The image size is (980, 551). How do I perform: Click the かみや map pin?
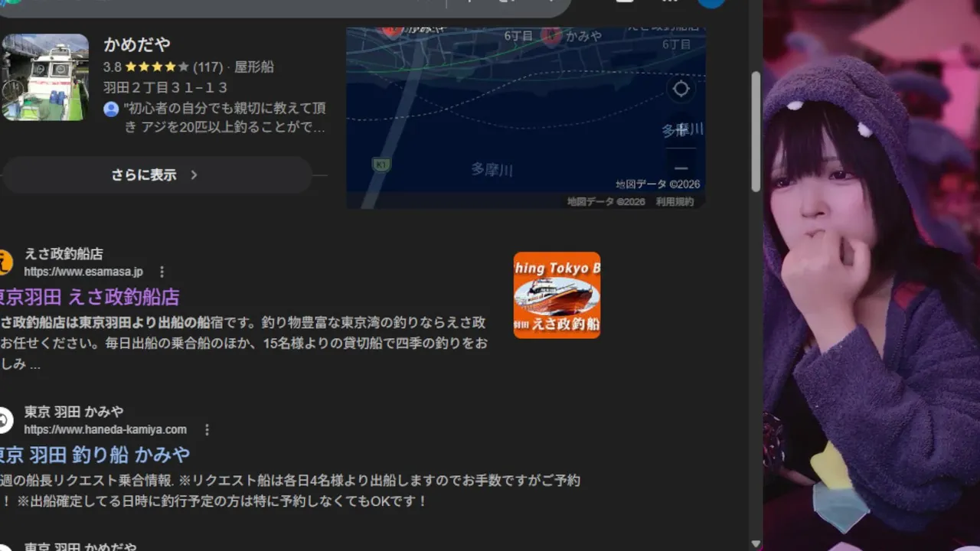tap(550, 34)
